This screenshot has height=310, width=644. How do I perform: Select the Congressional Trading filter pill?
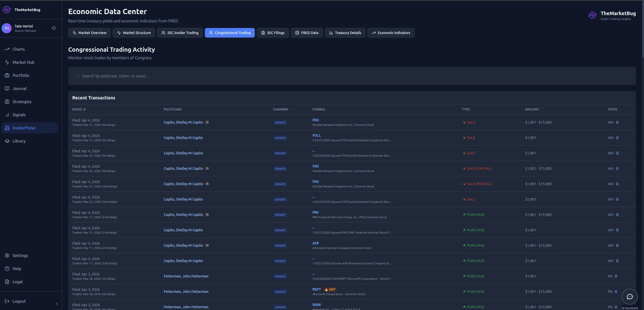230,33
